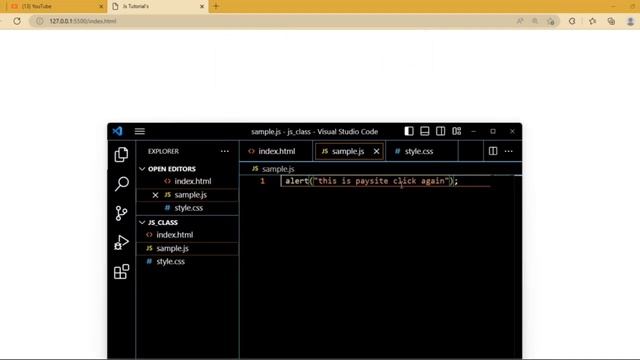Reload the browser page
This screenshot has height=360, width=640.
tap(17, 21)
